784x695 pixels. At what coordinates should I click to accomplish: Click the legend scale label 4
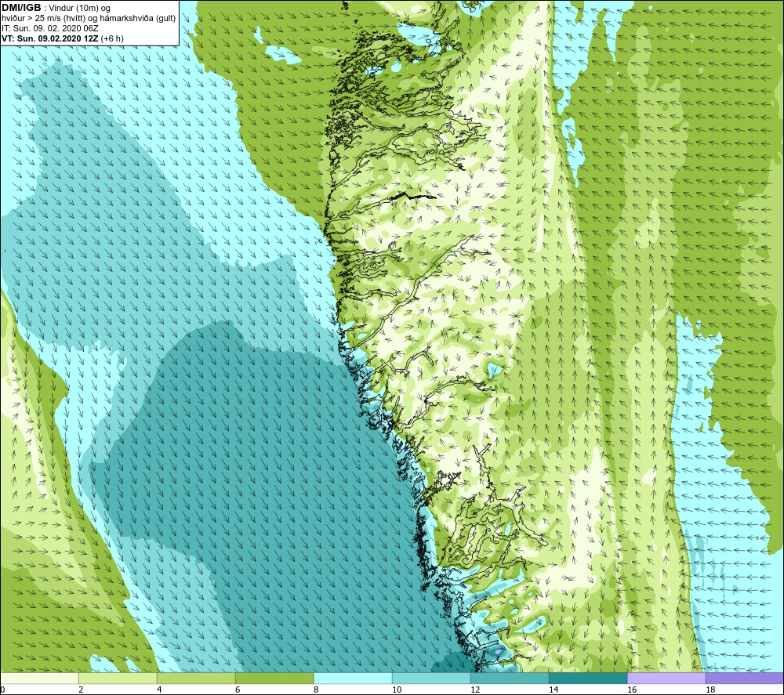coord(159,690)
